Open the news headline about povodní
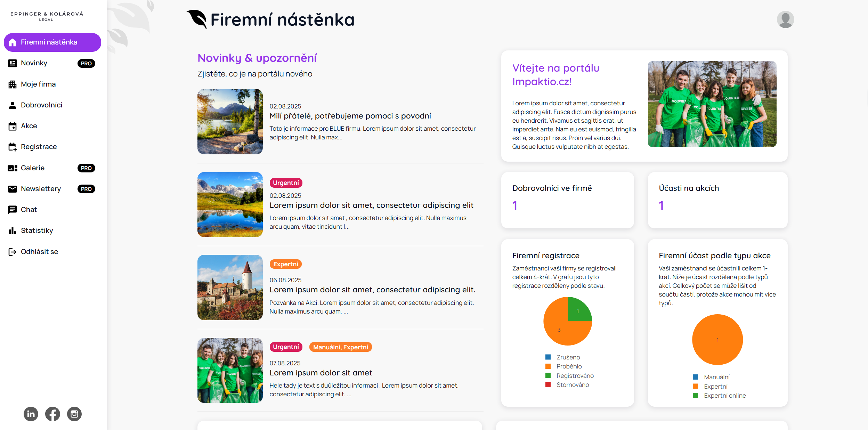The image size is (868, 430). 350,116
